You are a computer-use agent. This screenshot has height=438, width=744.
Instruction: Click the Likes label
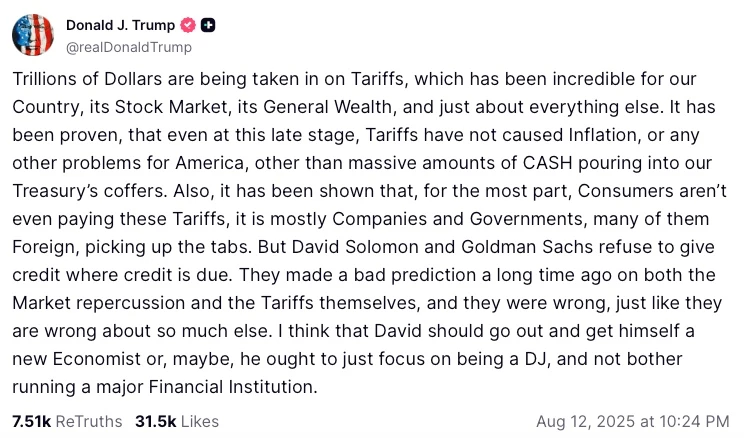pyautogui.click(x=200, y=421)
